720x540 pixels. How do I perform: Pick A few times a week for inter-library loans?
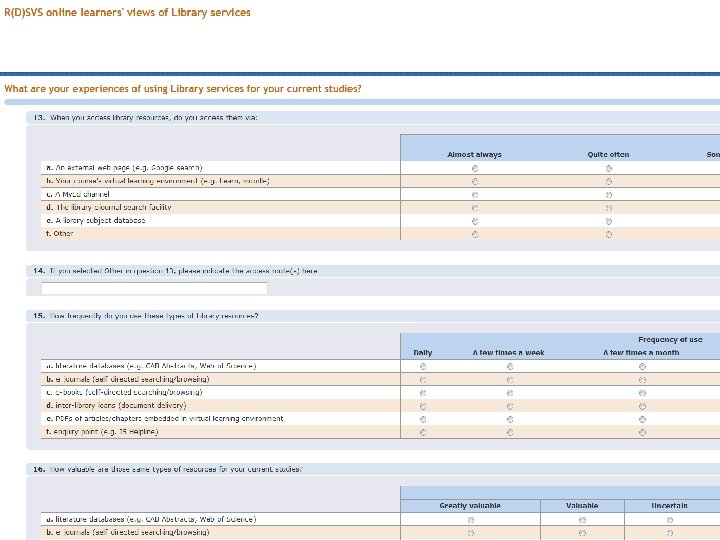tap(510, 406)
